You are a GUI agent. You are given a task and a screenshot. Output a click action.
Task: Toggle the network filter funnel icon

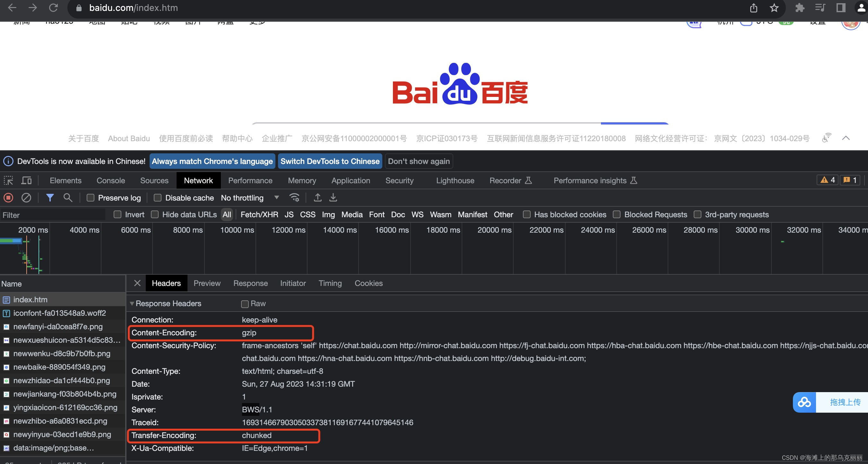pyautogui.click(x=50, y=198)
